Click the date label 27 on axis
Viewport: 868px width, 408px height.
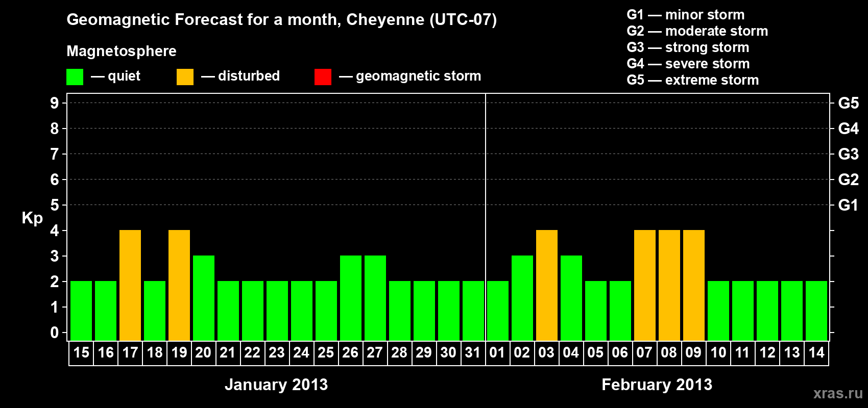coord(375,353)
